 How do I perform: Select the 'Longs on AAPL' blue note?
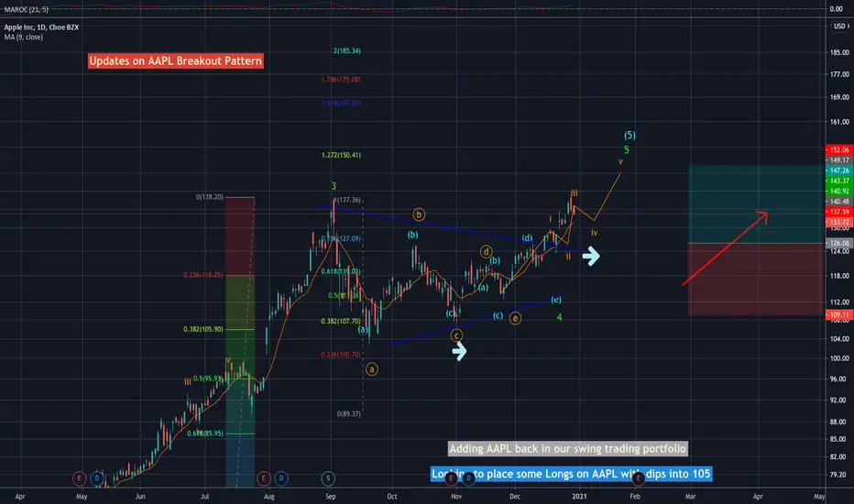coord(571,474)
